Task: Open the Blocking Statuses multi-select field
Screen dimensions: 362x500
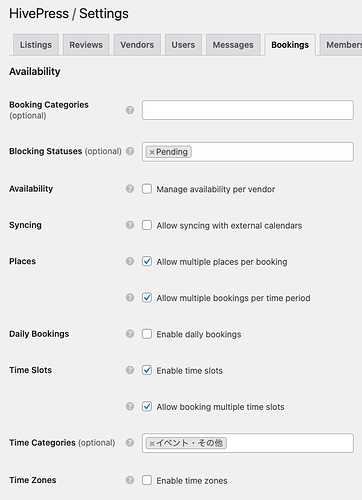Action: [248, 152]
